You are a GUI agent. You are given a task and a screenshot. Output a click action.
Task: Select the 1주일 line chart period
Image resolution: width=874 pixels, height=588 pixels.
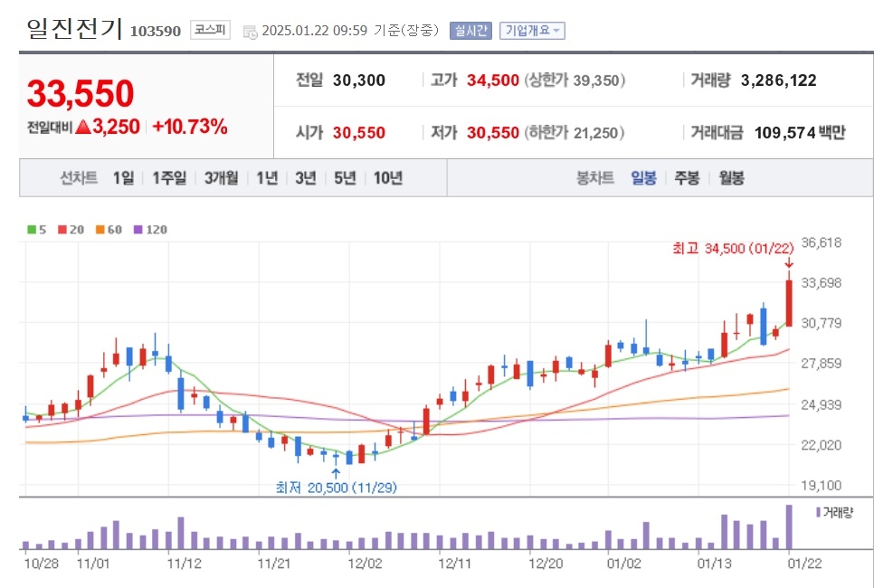(169, 178)
